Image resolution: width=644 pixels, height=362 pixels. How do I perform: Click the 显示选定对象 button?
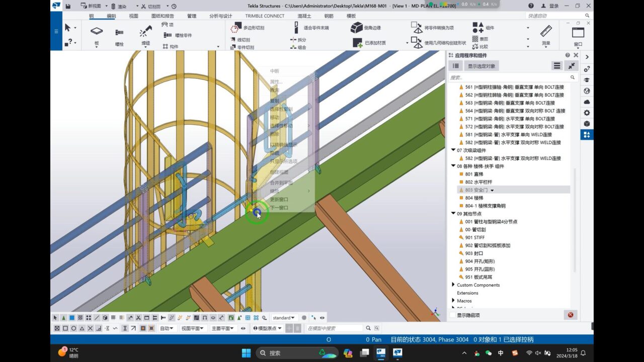(481, 66)
